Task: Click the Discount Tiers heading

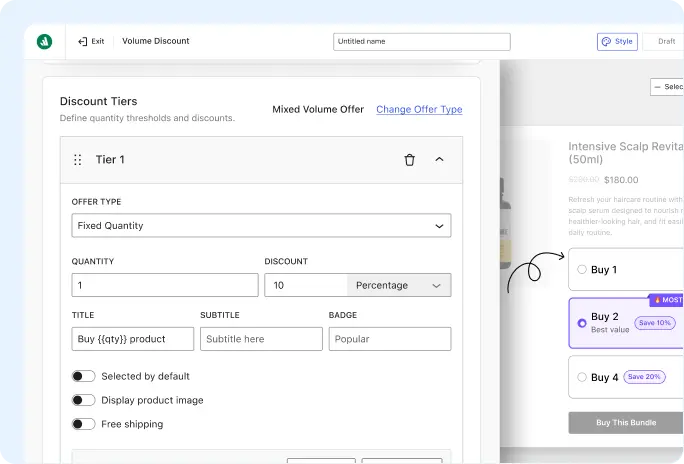Action: pyautogui.click(x=99, y=101)
